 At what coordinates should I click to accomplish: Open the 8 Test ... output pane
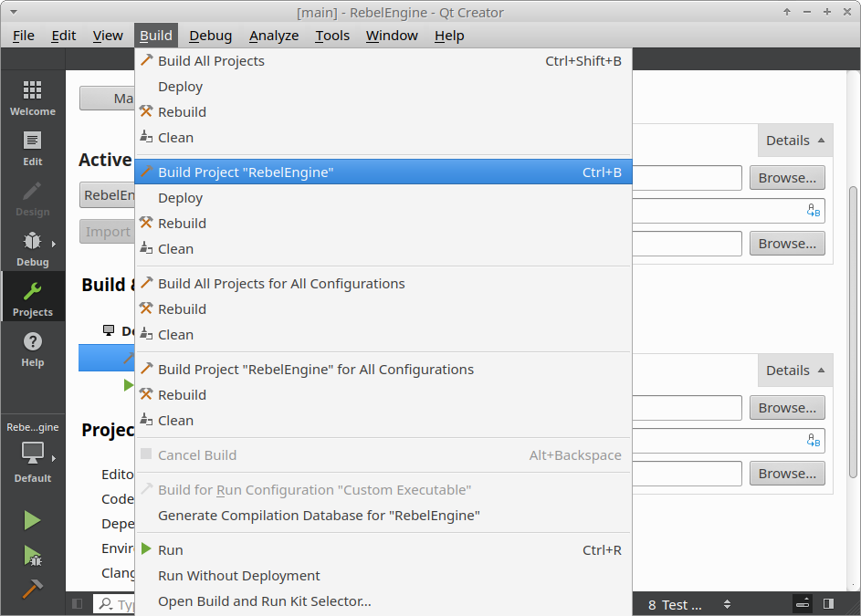[x=675, y=604]
